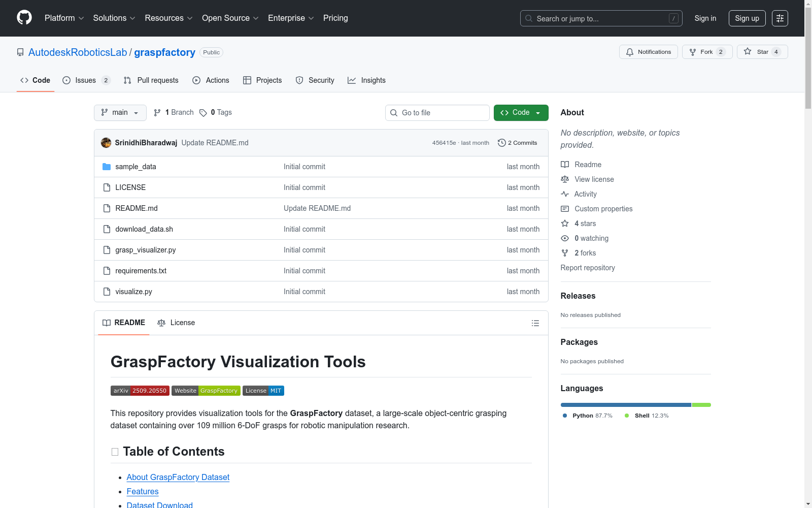The image size is (812, 508).
Task: Click the GitHub logo icon
Action: pyautogui.click(x=24, y=18)
